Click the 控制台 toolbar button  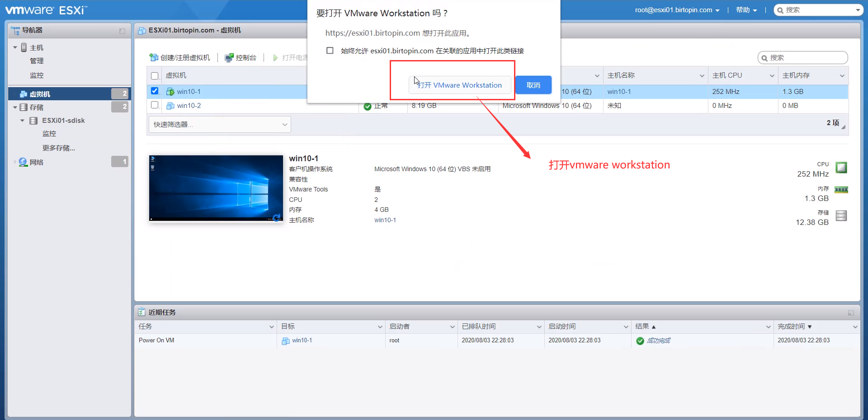pos(241,57)
